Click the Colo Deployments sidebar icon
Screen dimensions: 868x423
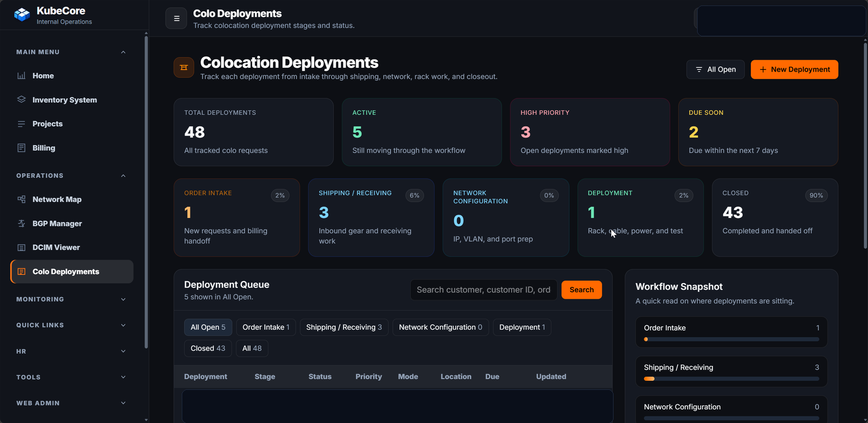point(22,272)
